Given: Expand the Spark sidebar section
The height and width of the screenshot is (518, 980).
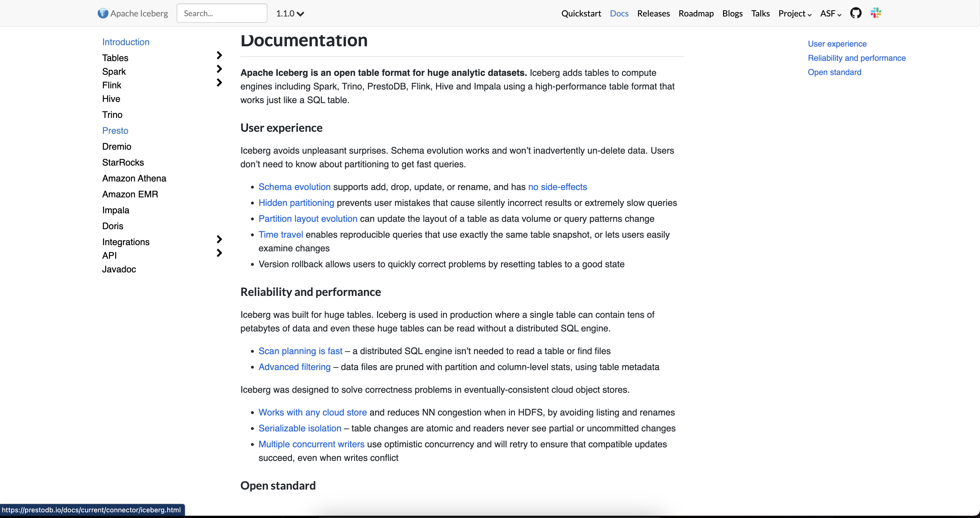Looking at the screenshot, I should tap(219, 69).
